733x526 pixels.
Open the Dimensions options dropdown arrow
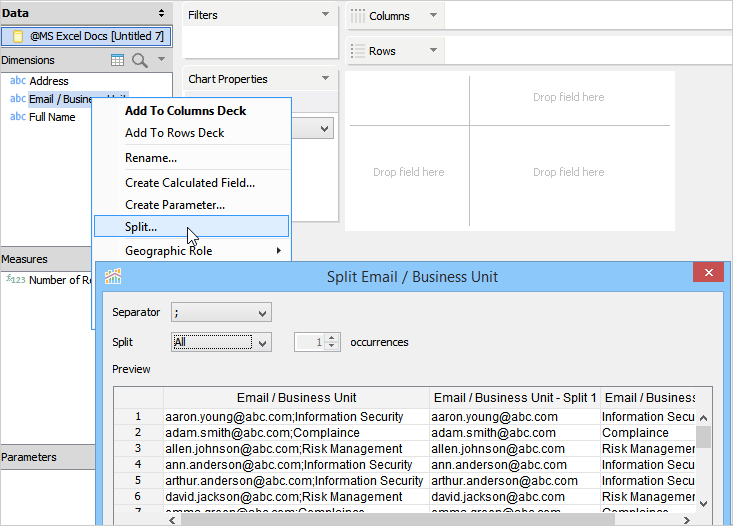(x=161, y=60)
